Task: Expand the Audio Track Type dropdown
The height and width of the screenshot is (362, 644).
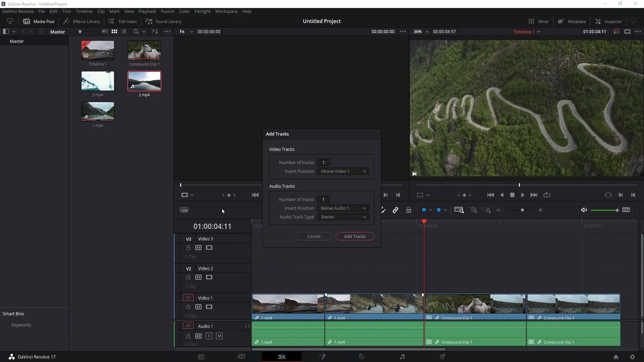Action: (343, 217)
